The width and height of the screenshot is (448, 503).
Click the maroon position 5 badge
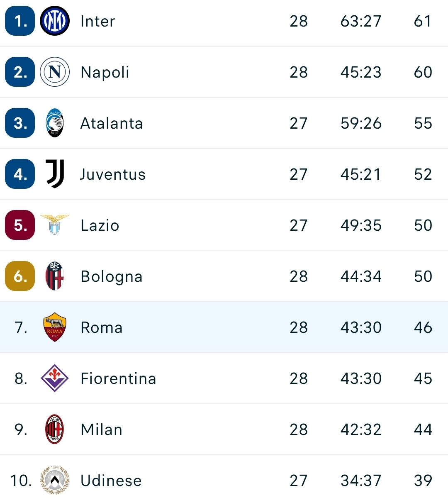[20, 225]
